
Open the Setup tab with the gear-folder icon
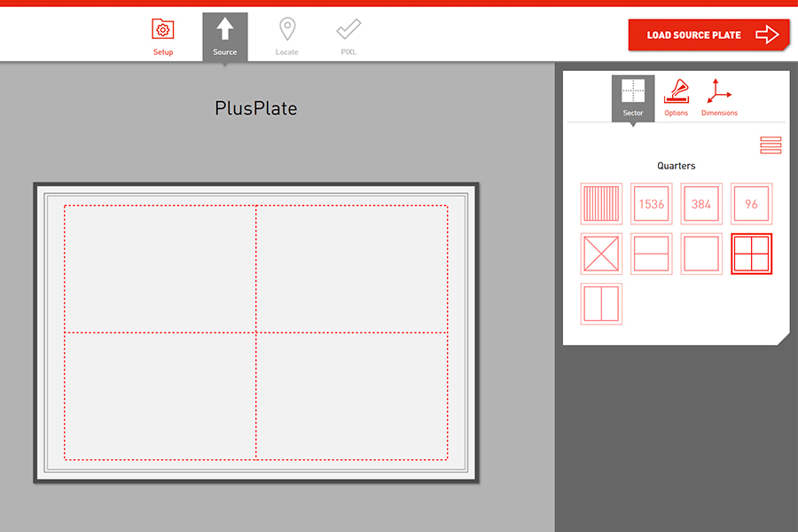click(x=163, y=37)
